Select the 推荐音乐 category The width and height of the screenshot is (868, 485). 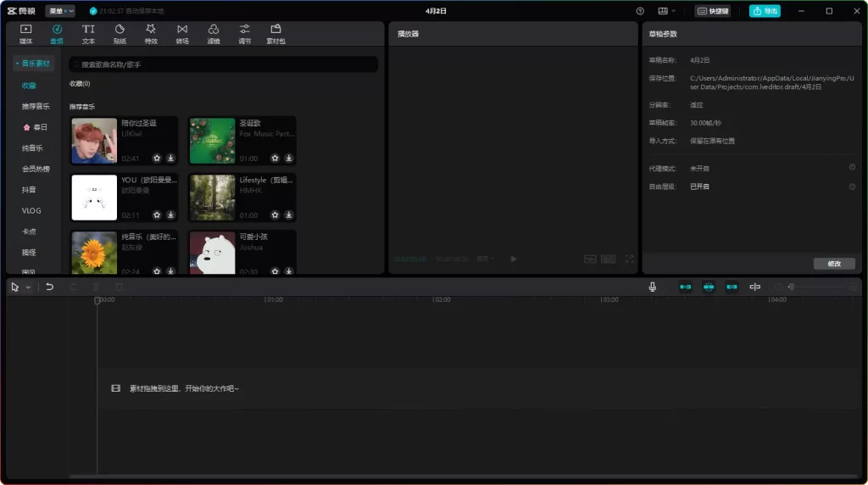[36, 106]
